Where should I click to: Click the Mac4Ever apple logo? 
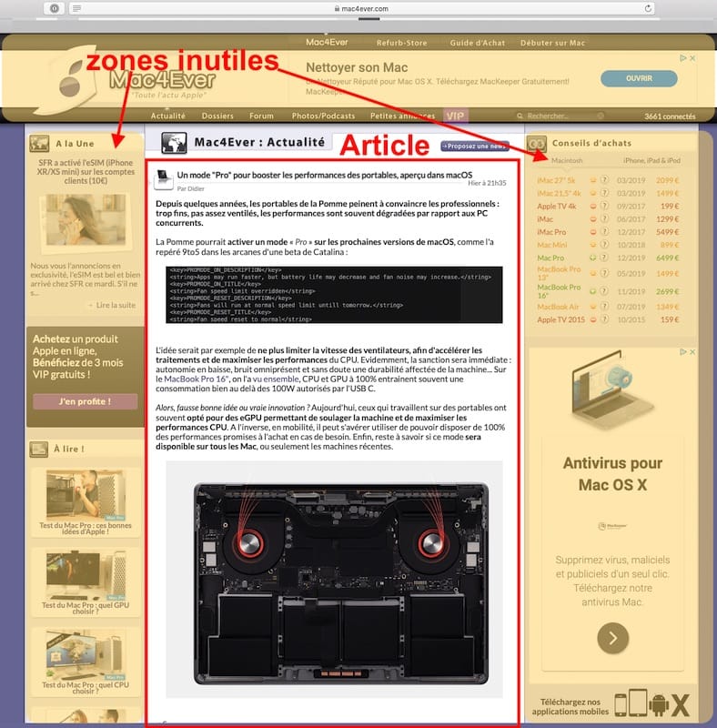[x=71, y=80]
